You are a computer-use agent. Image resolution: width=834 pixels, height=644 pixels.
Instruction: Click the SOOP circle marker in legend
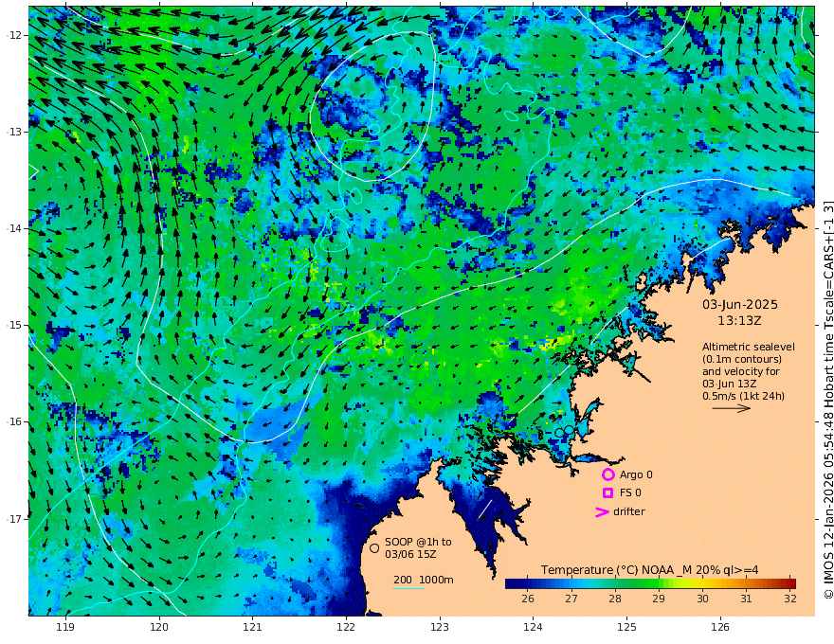(x=374, y=547)
